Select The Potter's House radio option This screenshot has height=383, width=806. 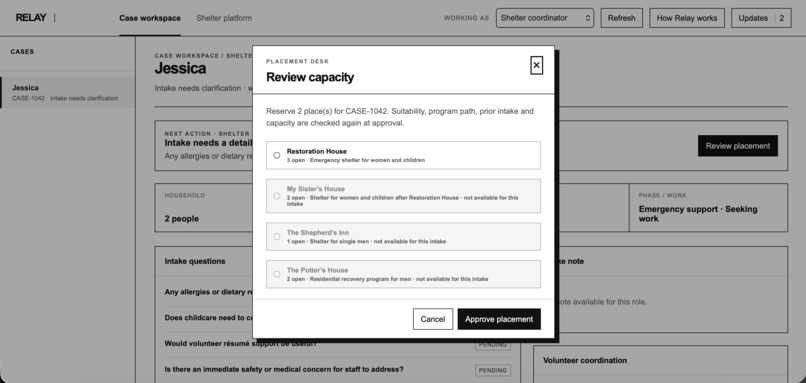point(277,274)
